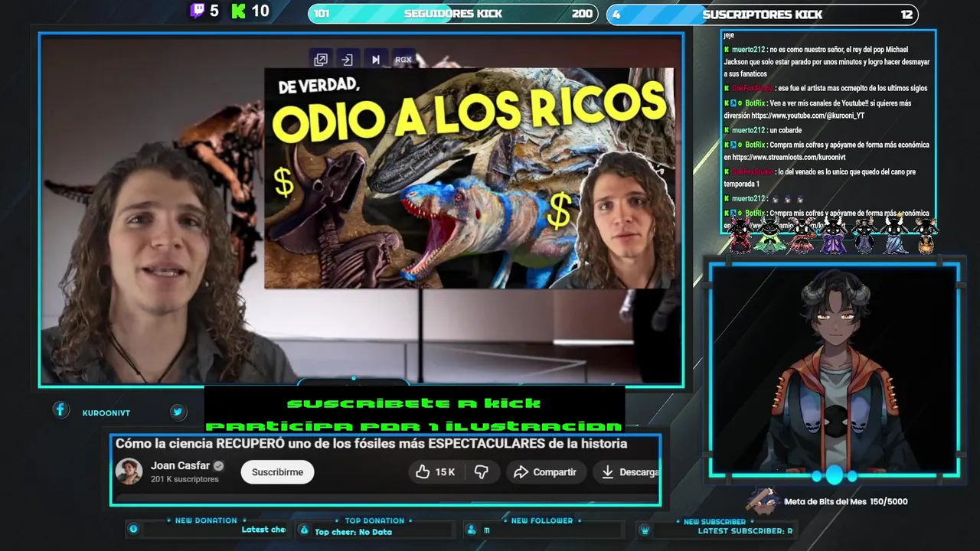Click DakFoxStudio username in the 'lo del venado' message

753,172
